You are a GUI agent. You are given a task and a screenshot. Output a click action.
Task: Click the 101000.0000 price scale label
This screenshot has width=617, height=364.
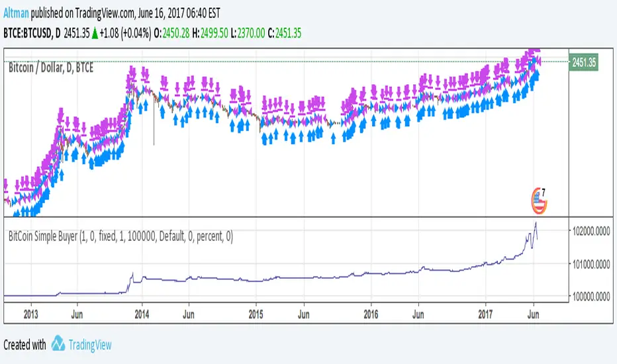tap(593, 264)
